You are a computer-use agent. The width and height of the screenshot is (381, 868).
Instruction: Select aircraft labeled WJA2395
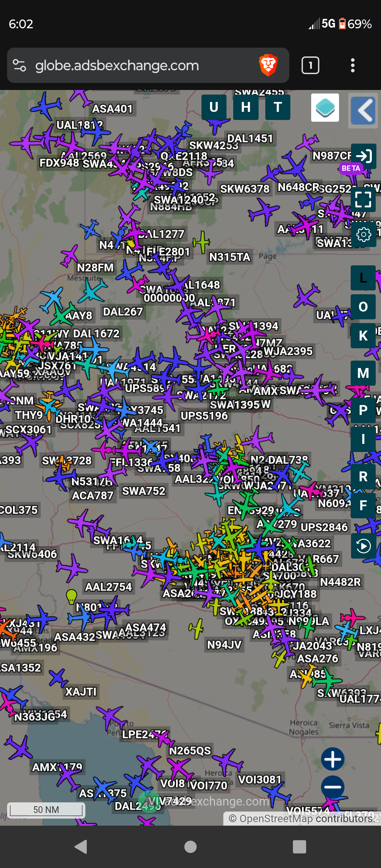288,351
